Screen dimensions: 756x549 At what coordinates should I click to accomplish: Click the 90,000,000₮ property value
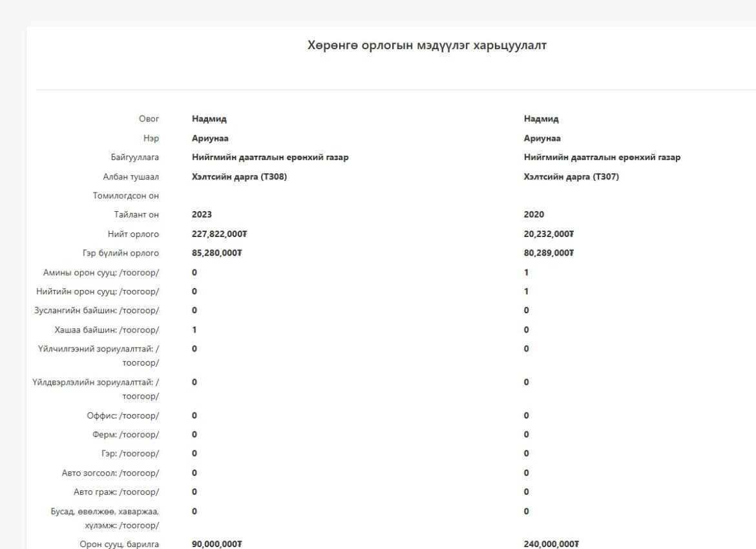click(x=216, y=544)
